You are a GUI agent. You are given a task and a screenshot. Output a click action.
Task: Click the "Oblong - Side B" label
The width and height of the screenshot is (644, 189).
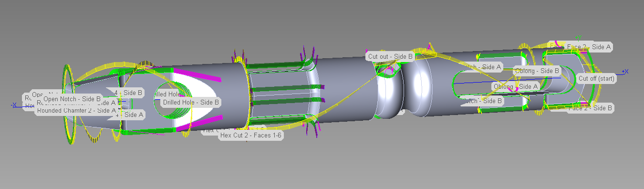(x=537, y=71)
